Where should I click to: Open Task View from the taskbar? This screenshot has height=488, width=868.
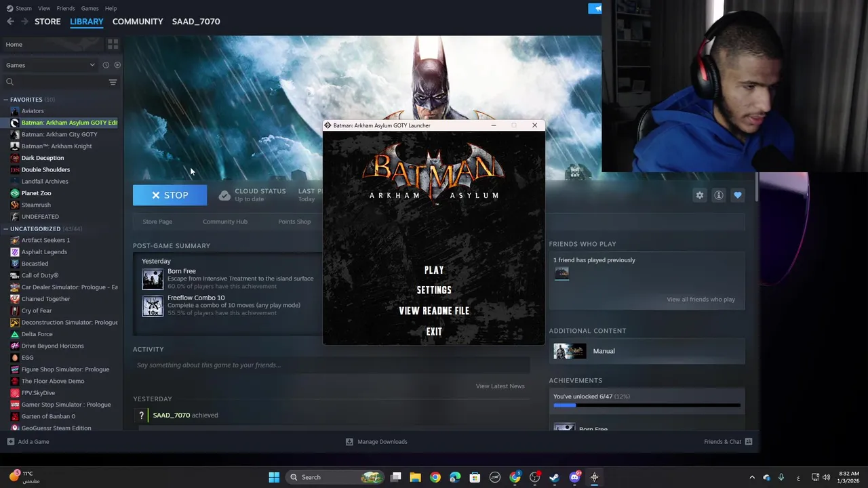pyautogui.click(x=396, y=477)
